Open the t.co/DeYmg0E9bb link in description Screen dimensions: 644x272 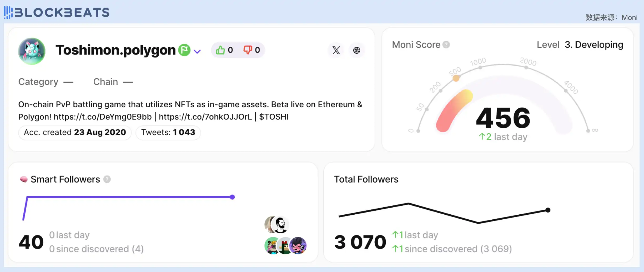103,117
